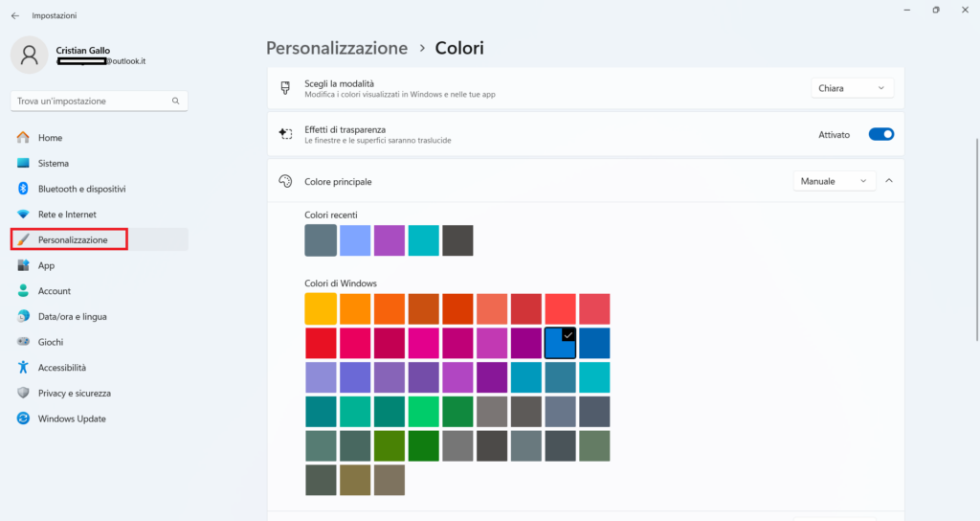Image resolution: width=980 pixels, height=521 pixels.
Task: Pick the yellow Windows color swatch
Action: 321,309
